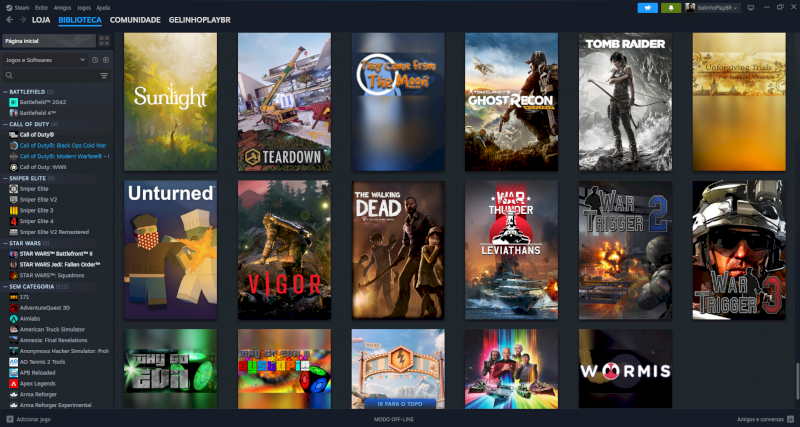Open the Why So Evil cover
The image size is (800, 427).
pyautogui.click(x=170, y=369)
